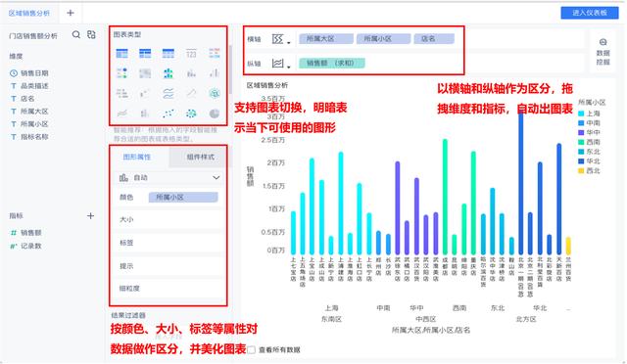Pick the dotted list chart icon
Image resolution: width=627 pixels, height=364 pixels.
click(x=121, y=73)
